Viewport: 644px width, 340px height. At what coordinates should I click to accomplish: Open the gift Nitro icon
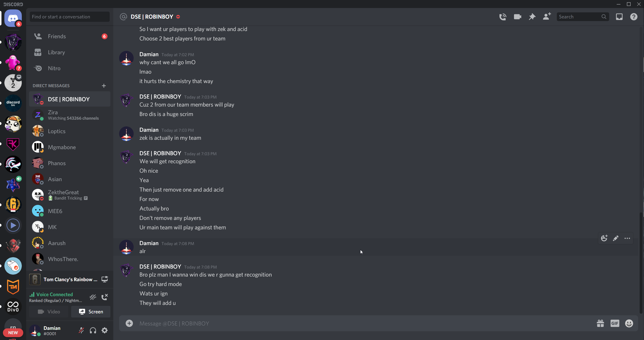[x=600, y=324]
